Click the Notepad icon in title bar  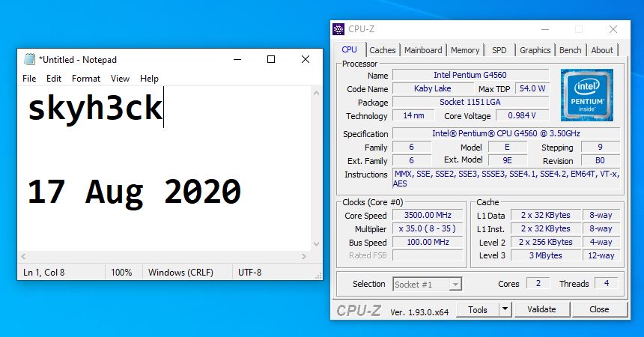point(29,60)
